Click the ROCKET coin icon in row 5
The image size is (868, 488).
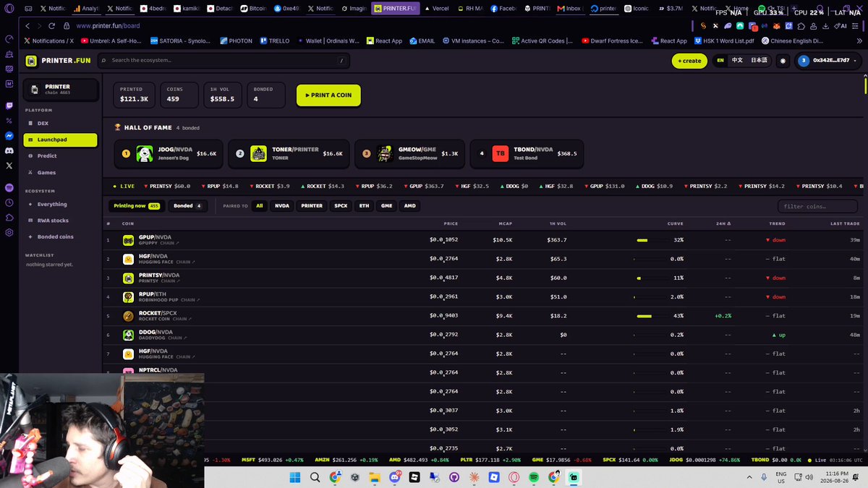coord(128,316)
